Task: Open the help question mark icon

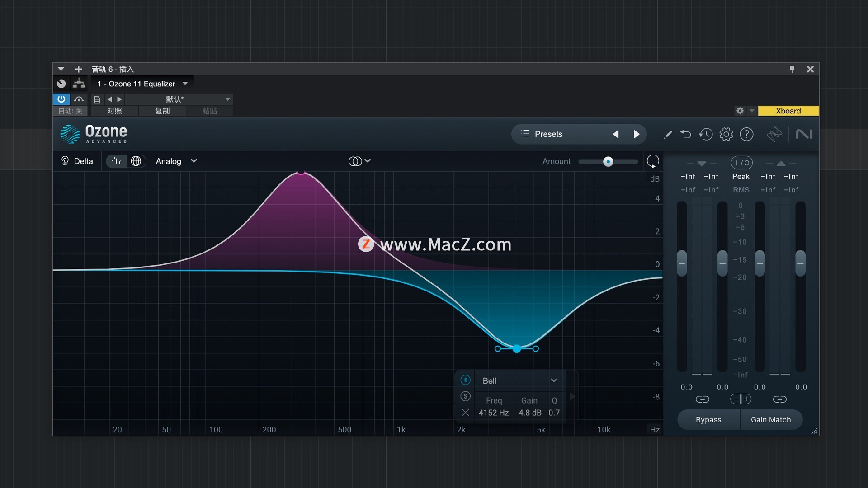Action: coord(746,134)
